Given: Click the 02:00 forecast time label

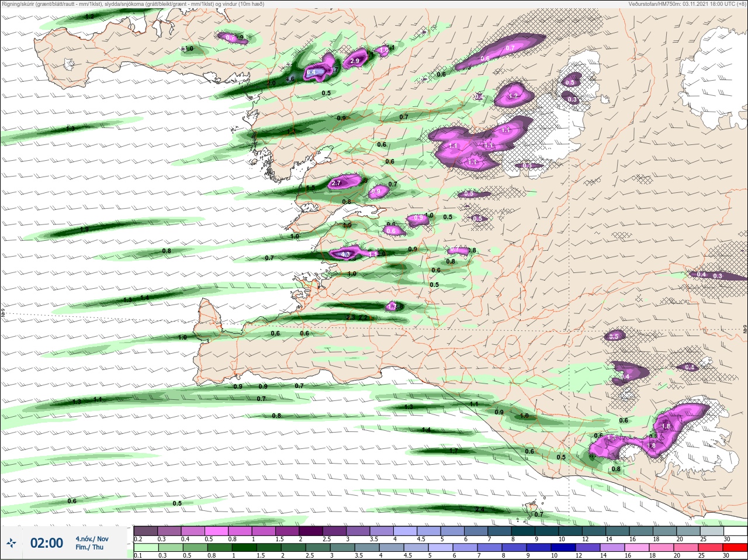Looking at the screenshot, I should pyautogui.click(x=47, y=543).
